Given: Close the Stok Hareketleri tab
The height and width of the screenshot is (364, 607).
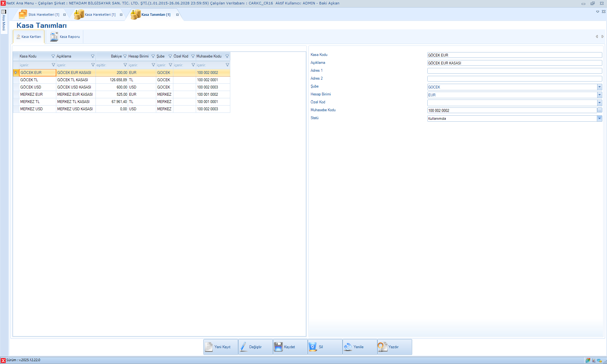Looking at the screenshot, I should coord(65,15).
